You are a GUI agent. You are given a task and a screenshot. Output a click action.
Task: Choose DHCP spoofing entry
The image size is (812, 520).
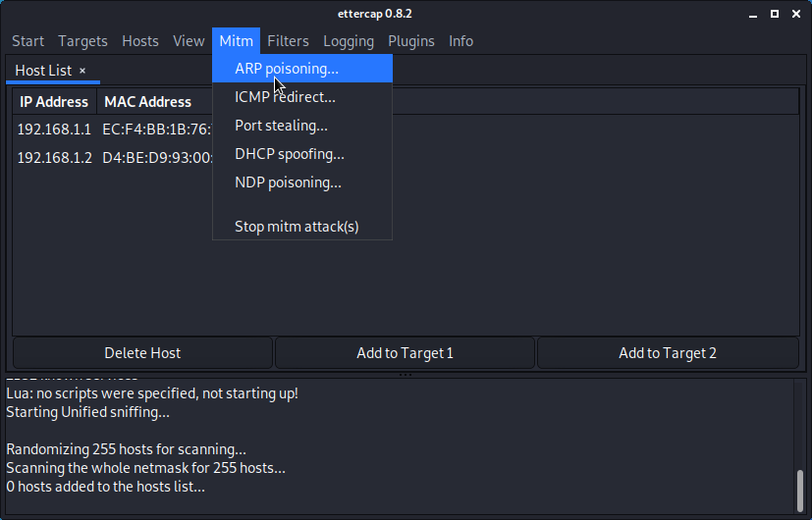pyautogui.click(x=302, y=154)
